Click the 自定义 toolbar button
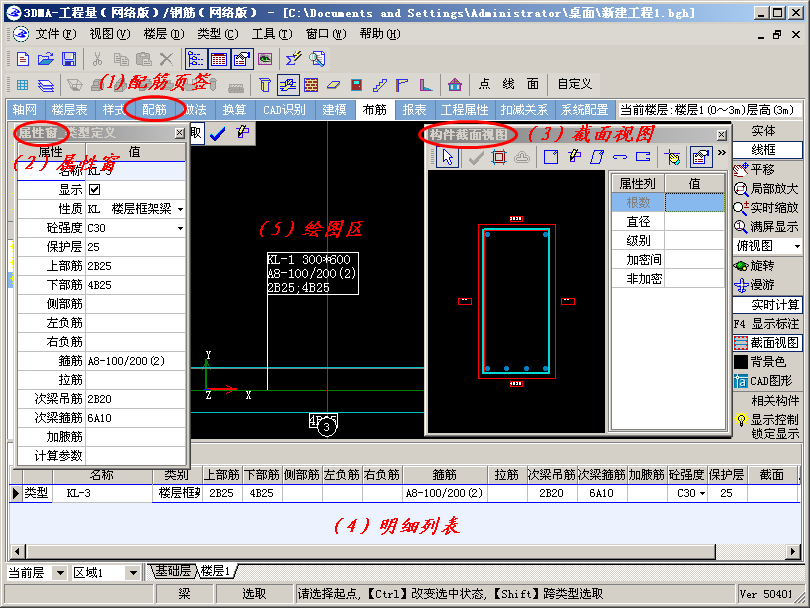 pos(574,84)
